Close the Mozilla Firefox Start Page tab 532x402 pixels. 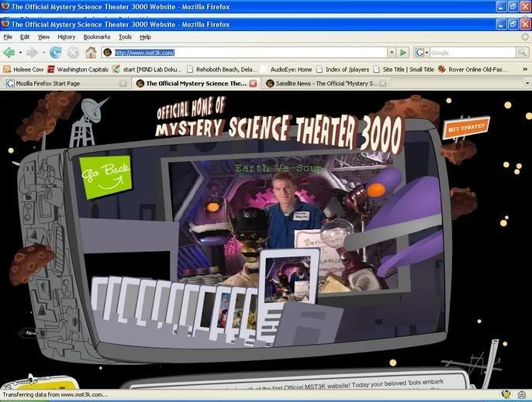(123, 84)
